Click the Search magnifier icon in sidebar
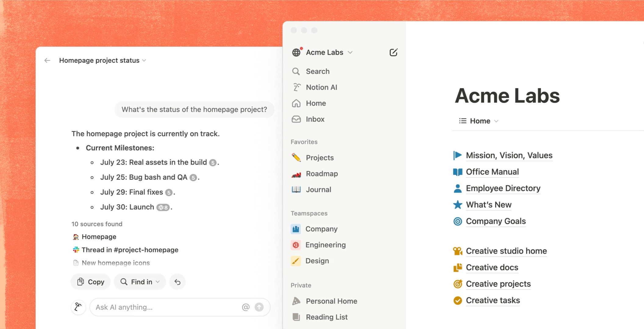Viewport: 644px width, 329px height. click(x=296, y=71)
